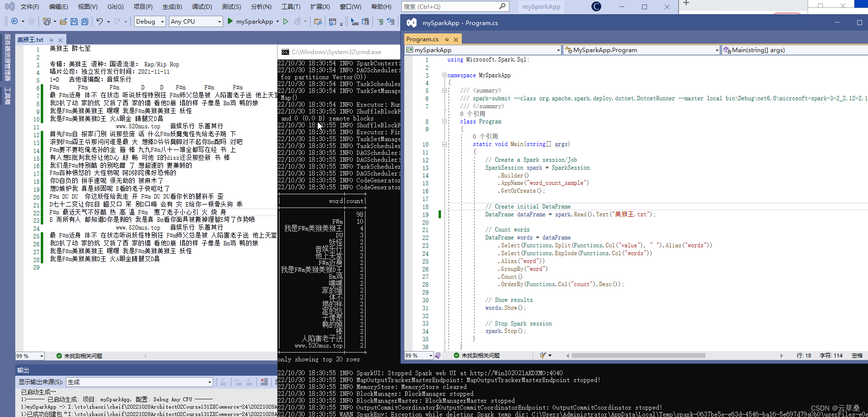Open the 文件(F) menu
This screenshot has width=868, height=417.
click(29, 6)
